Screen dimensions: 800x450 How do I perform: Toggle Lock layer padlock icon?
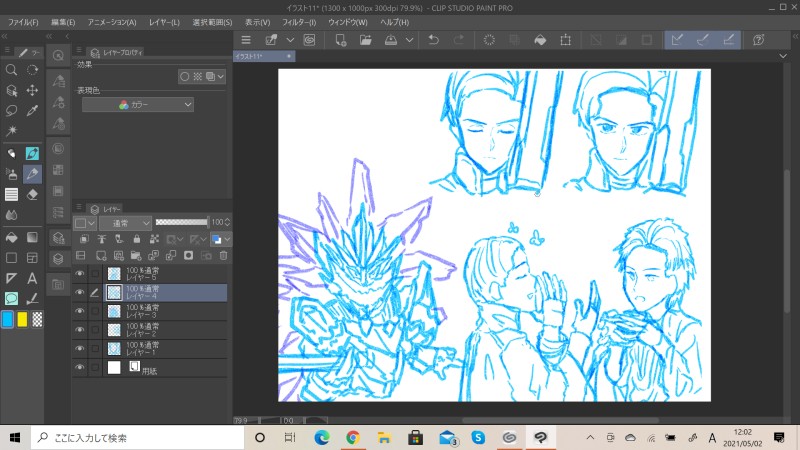tap(137, 239)
